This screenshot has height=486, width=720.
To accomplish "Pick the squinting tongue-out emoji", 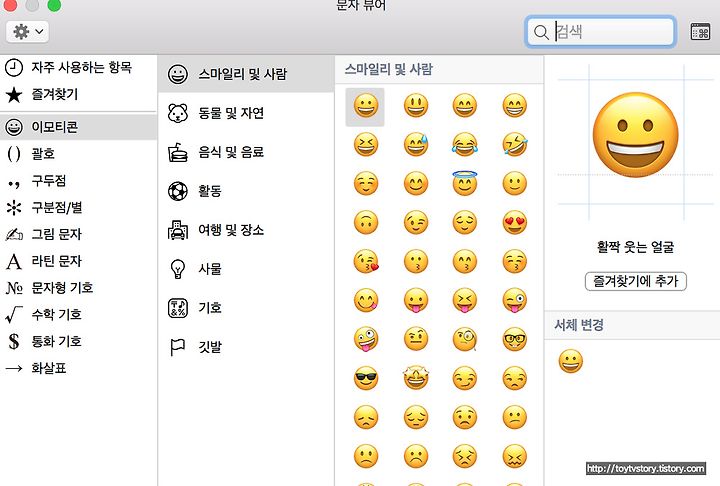I will coord(465,301).
